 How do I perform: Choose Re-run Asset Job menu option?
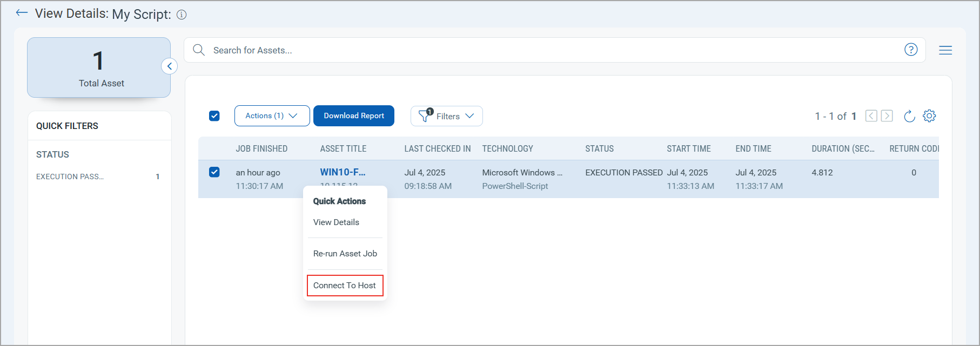coord(345,254)
